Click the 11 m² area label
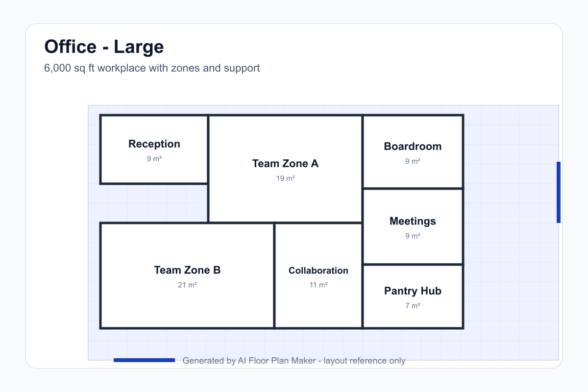The image size is (588, 392). pyautogui.click(x=318, y=285)
